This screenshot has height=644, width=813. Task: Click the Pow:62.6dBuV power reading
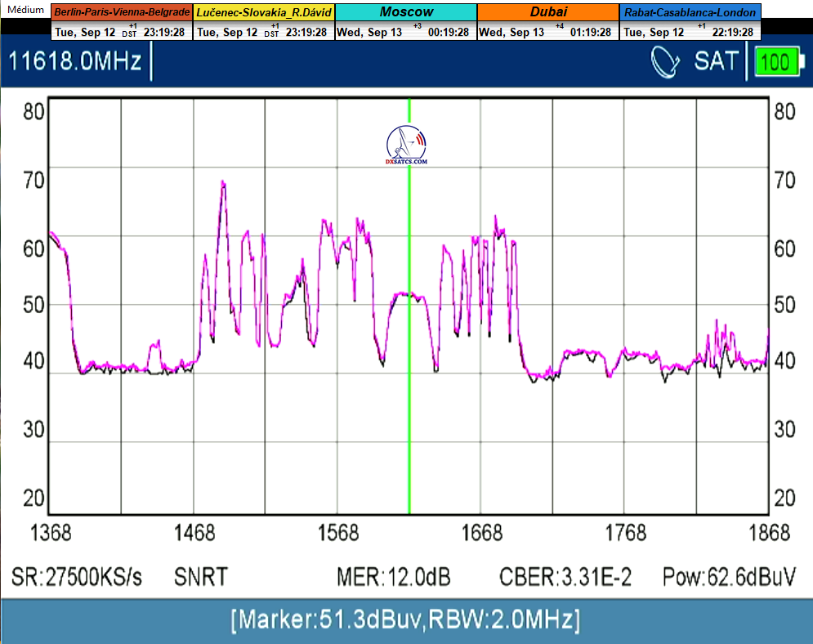click(729, 577)
